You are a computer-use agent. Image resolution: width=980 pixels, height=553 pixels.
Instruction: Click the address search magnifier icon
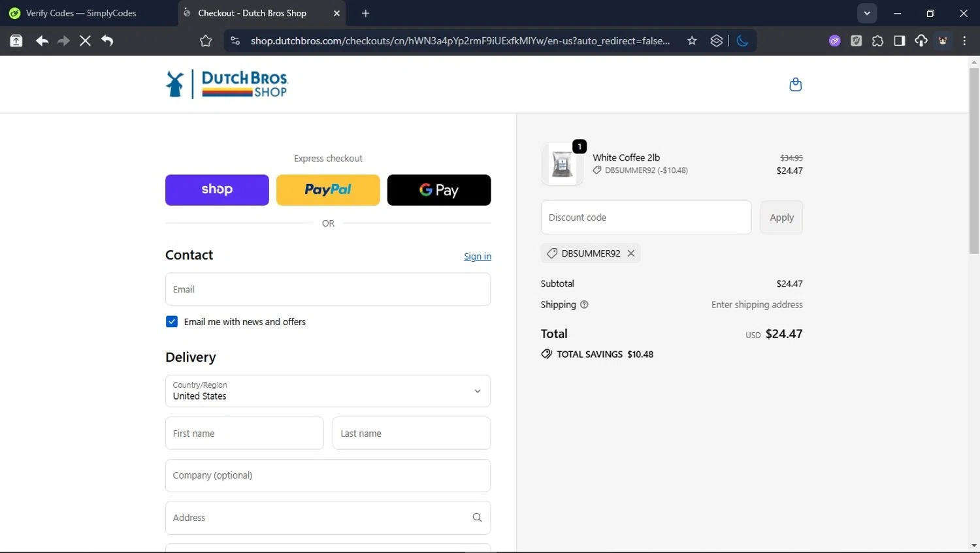pos(477,517)
